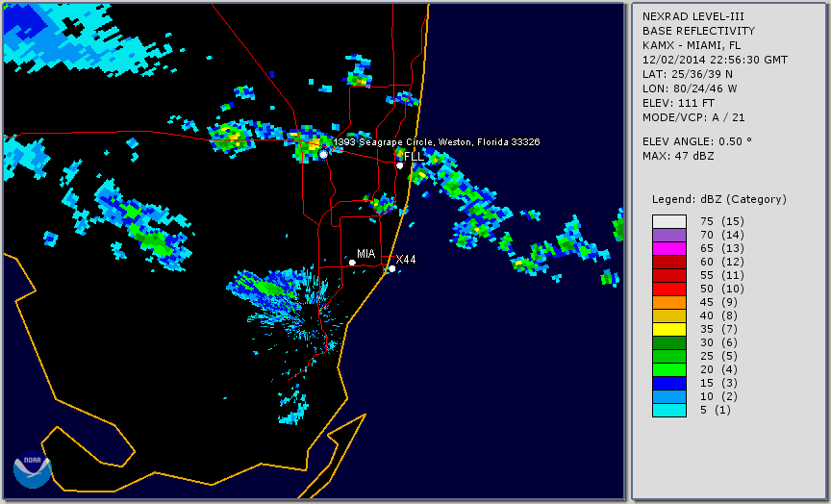Click the 12/02/2014 22:56:30 GMT timestamp
831x504 pixels.
coord(715,60)
